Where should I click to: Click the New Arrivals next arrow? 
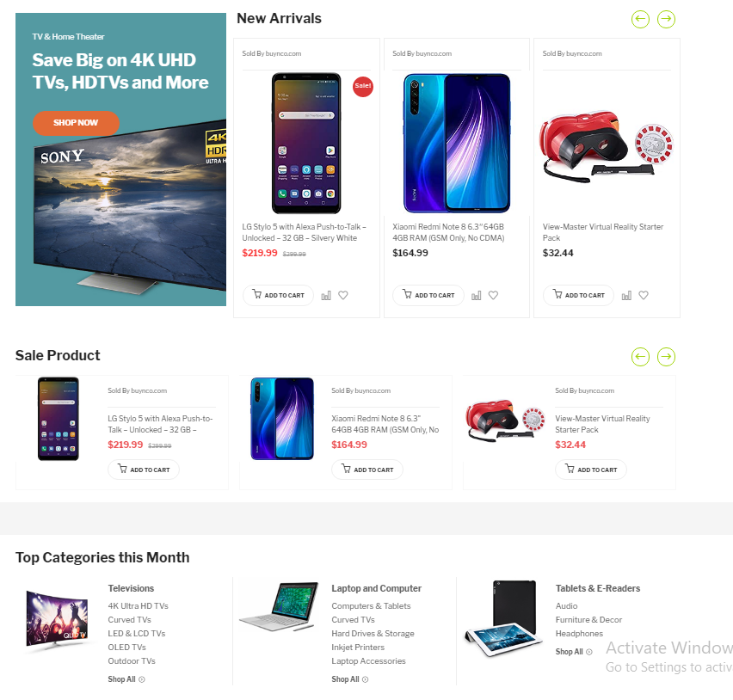pos(666,19)
